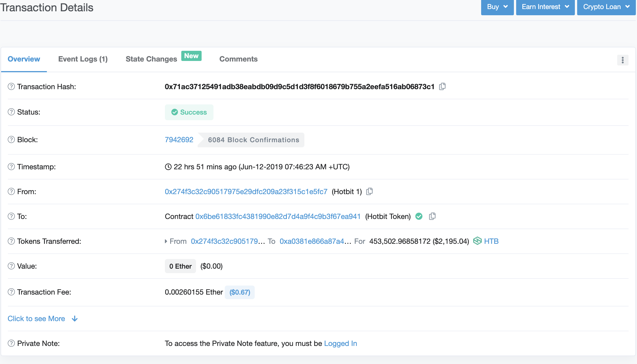Viewport: 637px width, 364px height.
Task: Click the Logged In link
Action: pos(341,343)
